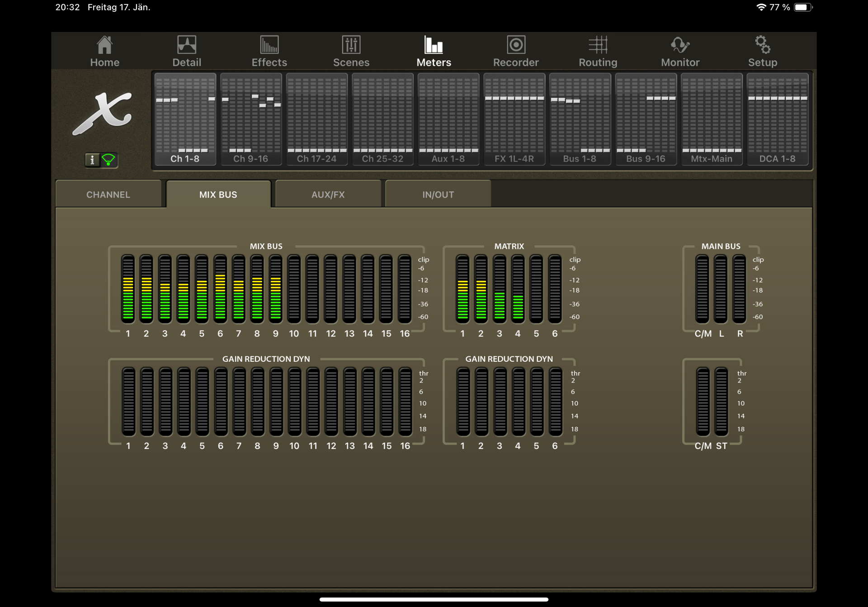Image resolution: width=868 pixels, height=607 pixels.
Task: Open the Effects rack icon
Action: (269, 51)
